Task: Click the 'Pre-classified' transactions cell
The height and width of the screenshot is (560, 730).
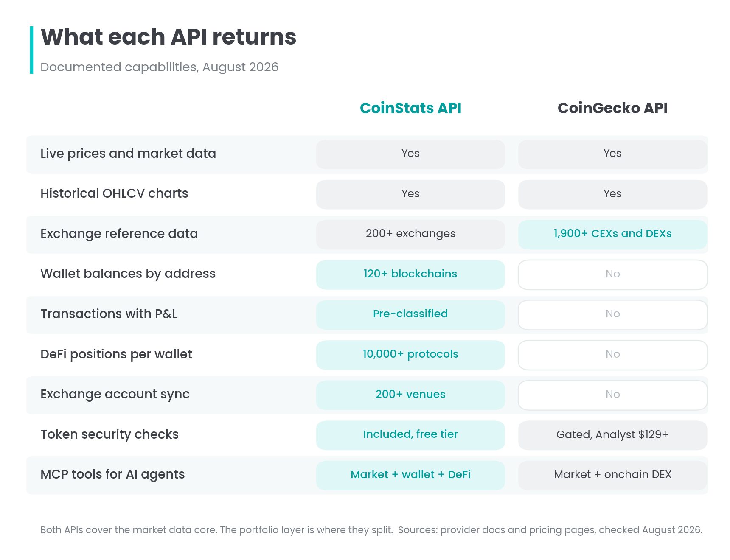Action: pos(410,314)
